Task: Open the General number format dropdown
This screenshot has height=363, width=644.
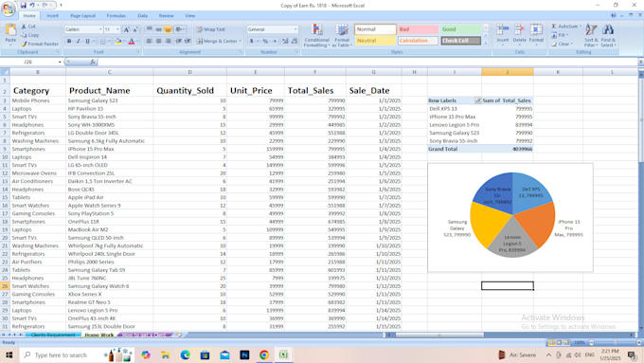Action: pyautogui.click(x=295, y=29)
